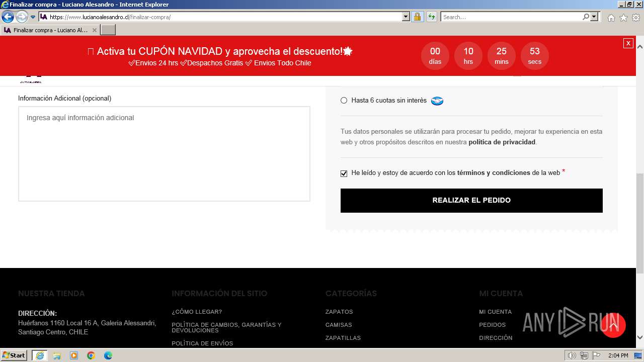Open Favorites star icon
The image size is (644, 362).
pos(623,18)
